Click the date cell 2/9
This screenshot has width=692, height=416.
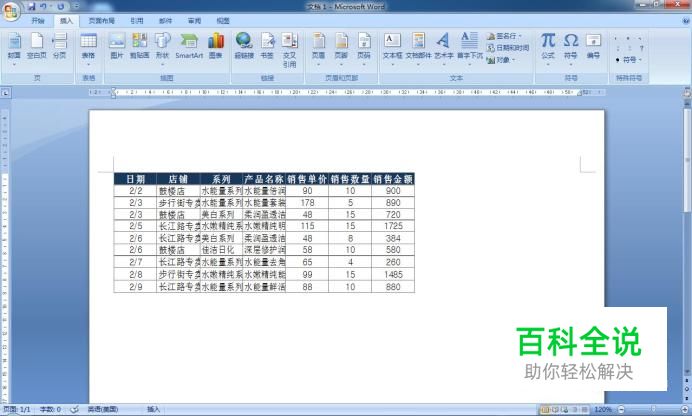point(135,287)
